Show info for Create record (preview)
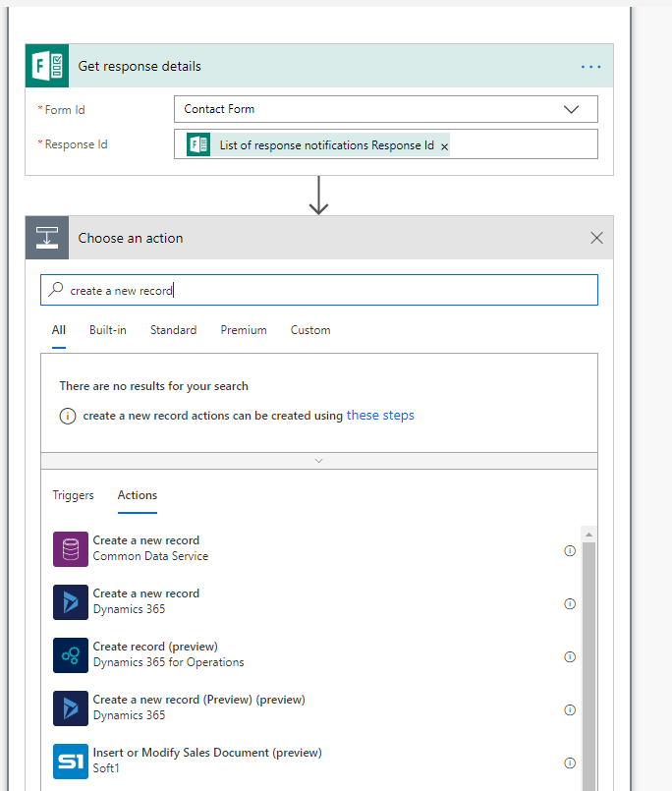The width and height of the screenshot is (672, 791). click(570, 656)
